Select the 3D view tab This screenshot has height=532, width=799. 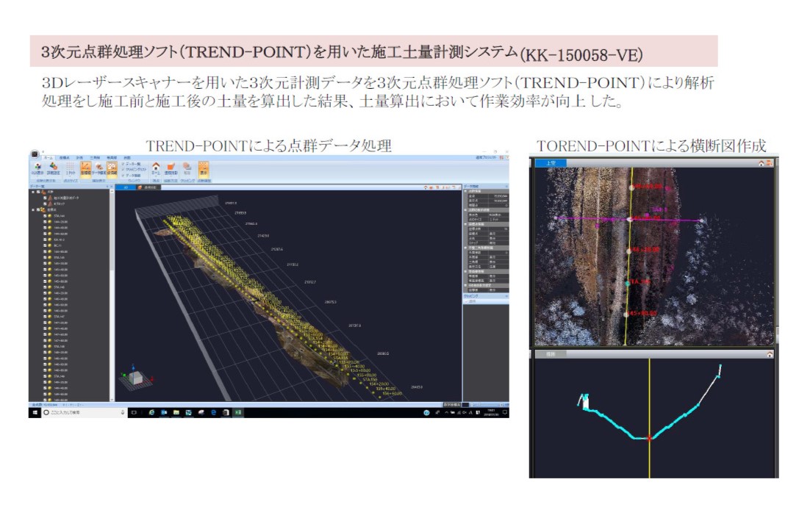click(x=126, y=187)
